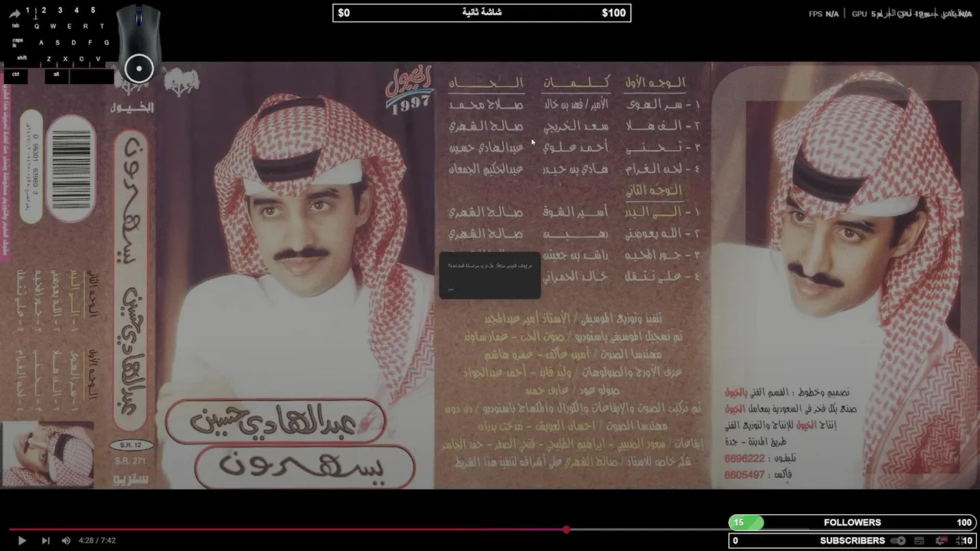The image size is (980, 551).
Task: Open the player settings gear
Action: pyautogui.click(x=940, y=540)
